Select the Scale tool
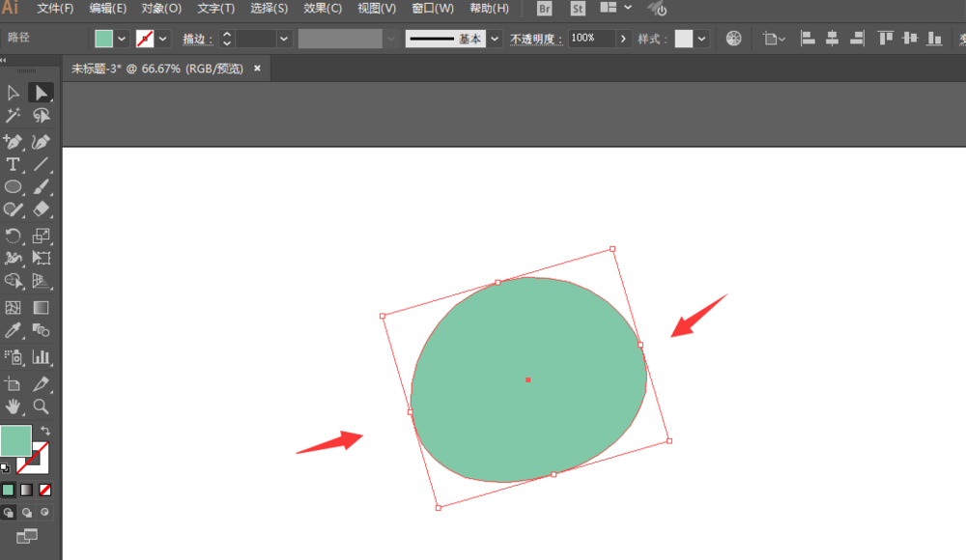The height and width of the screenshot is (560, 966). tap(41, 236)
